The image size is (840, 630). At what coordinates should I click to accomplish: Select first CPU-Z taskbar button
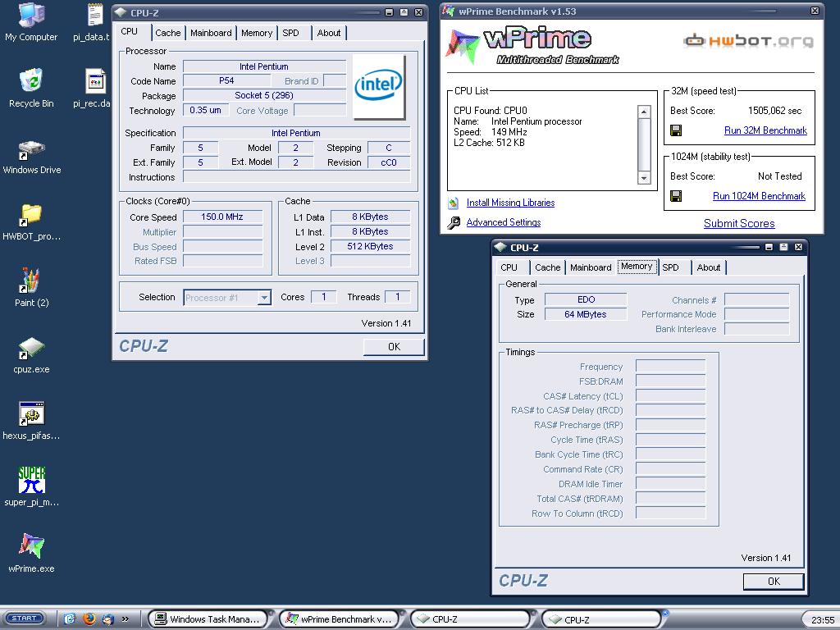(470, 619)
